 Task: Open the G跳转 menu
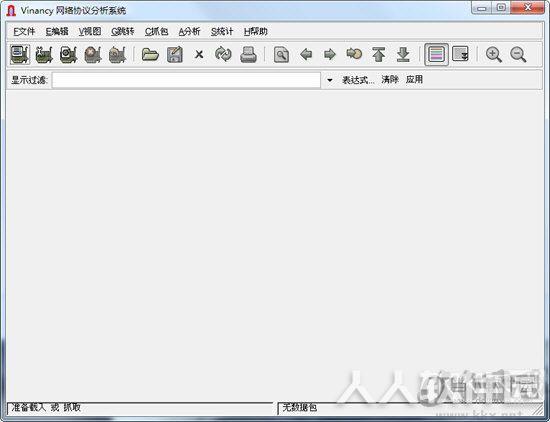(x=123, y=32)
